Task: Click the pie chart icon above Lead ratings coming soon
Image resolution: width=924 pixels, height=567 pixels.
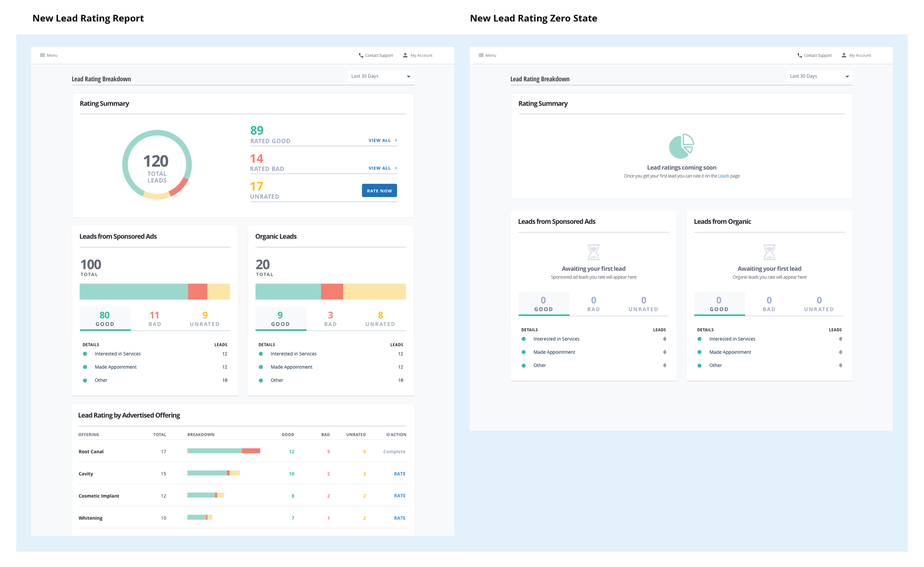Action: (682, 146)
